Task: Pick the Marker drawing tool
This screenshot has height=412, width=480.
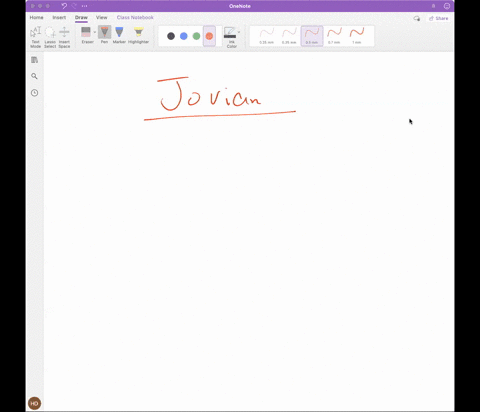Action: tap(119, 35)
